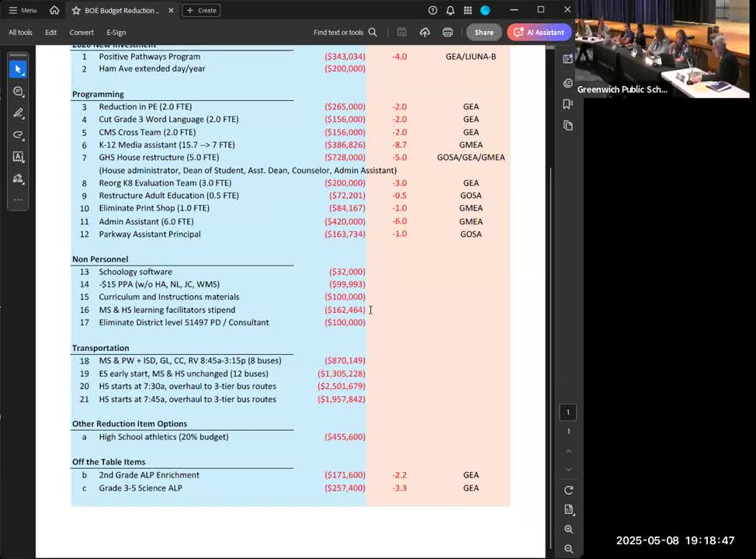Click the Schoology software row text

point(136,272)
